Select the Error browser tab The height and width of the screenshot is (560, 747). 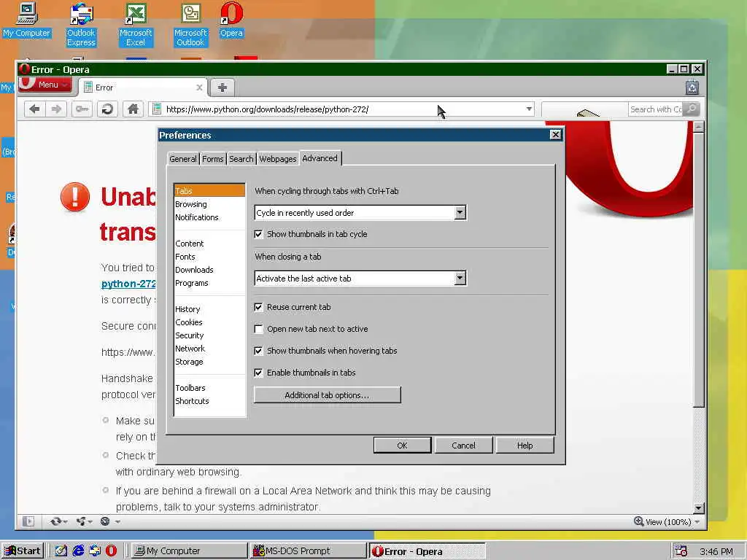point(143,87)
